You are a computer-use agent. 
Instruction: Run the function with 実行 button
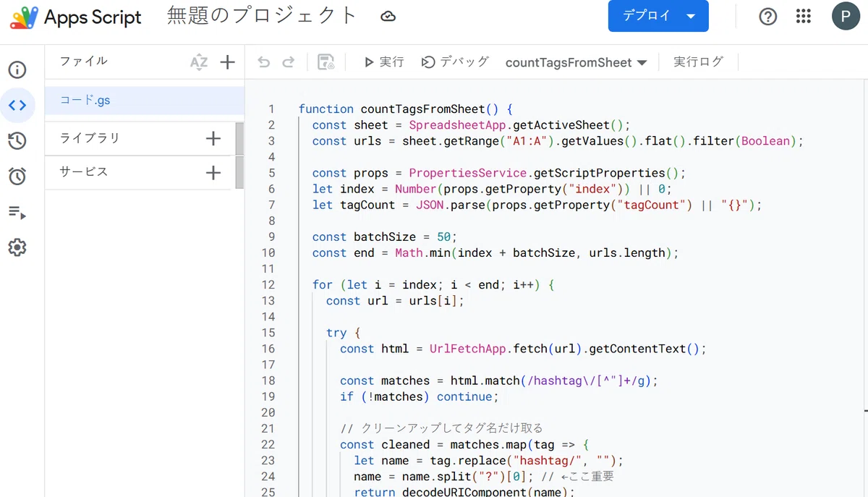tap(384, 62)
